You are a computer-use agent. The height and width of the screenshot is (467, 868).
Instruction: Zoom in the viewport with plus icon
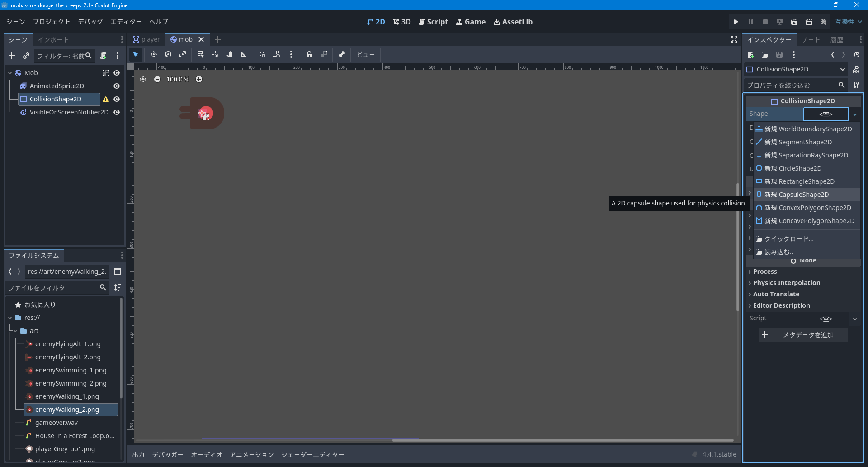[x=199, y=79]
